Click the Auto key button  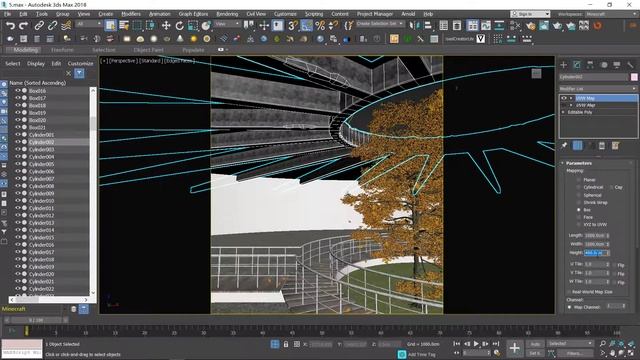[535, 344]
